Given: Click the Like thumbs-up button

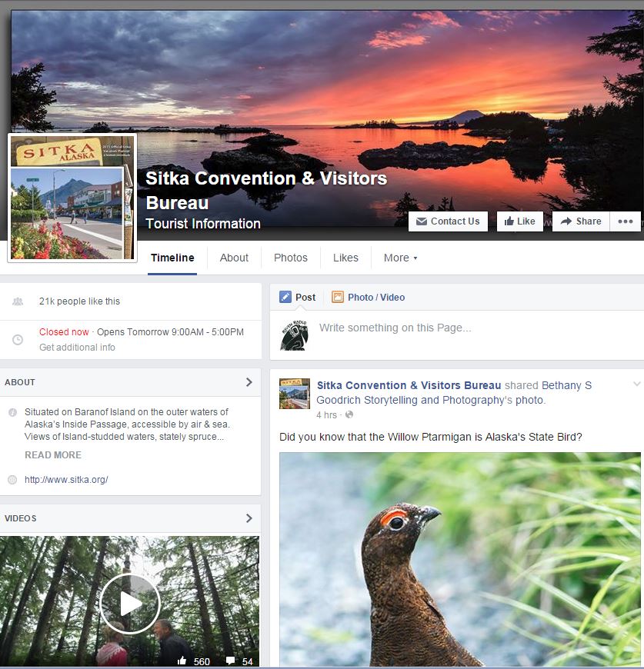Looking at the screenshot, I should [x=520, y=221].
